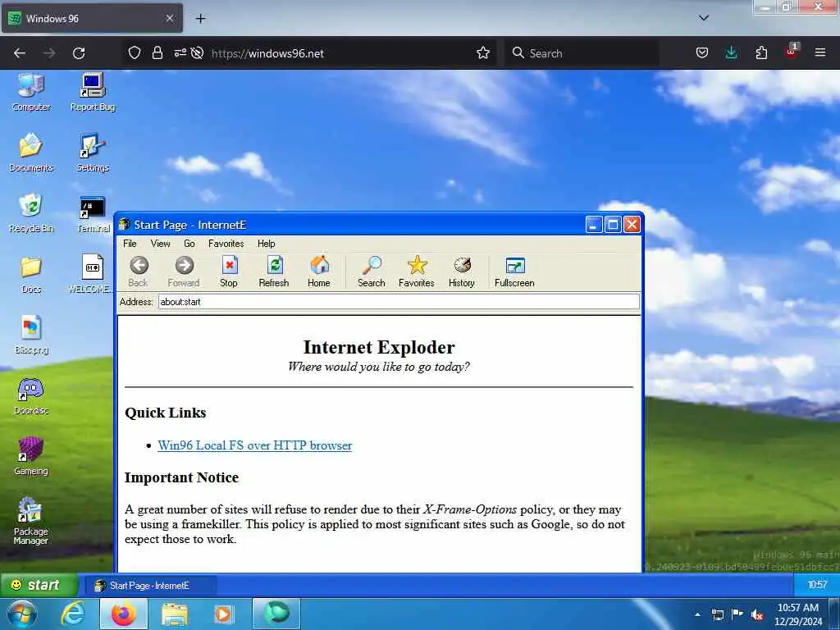Open the Firefox hamburger menu

(820, 53)
